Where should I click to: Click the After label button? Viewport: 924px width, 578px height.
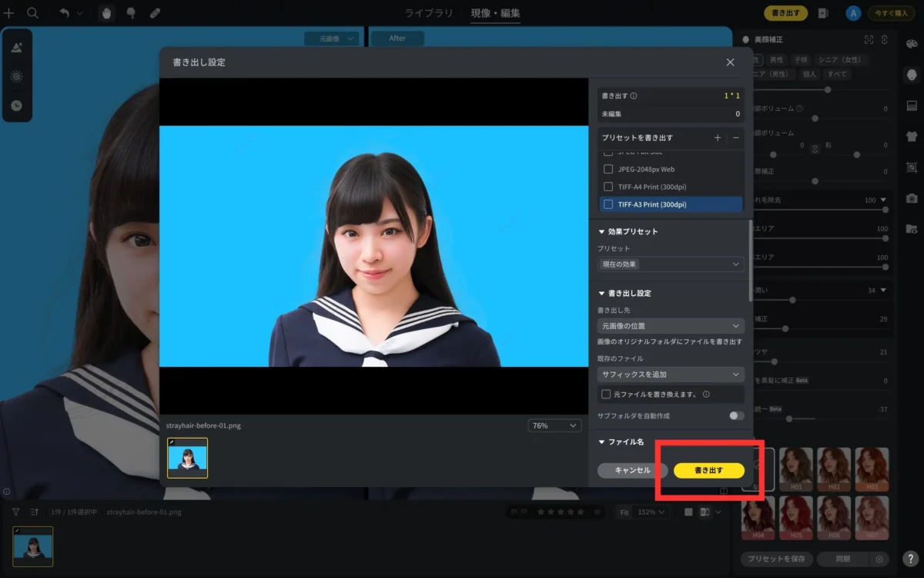397,38
